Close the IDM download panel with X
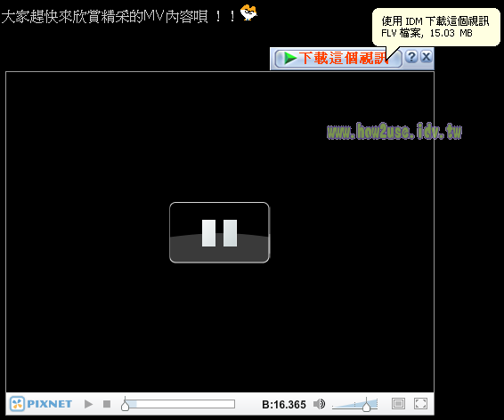Viewport: 504px width, 420px height. (427, 57)
